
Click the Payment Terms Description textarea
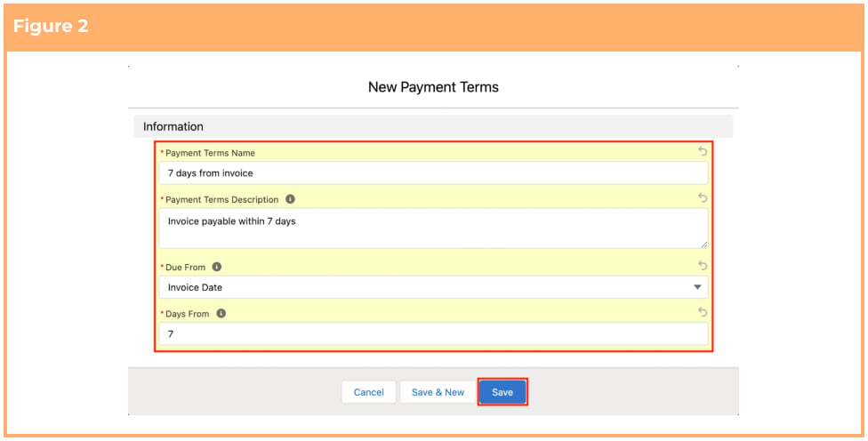[x=433, y=228]
